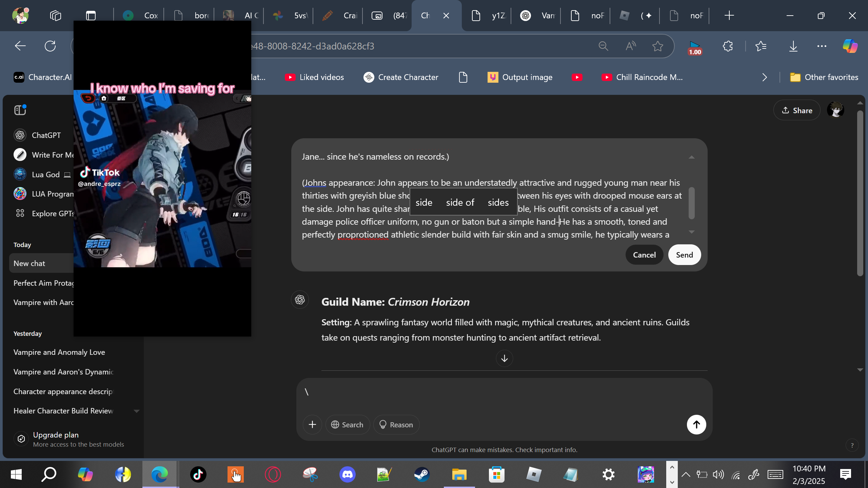Open Steam from the taskbar
Screen dimensions: 868x488
422,474
